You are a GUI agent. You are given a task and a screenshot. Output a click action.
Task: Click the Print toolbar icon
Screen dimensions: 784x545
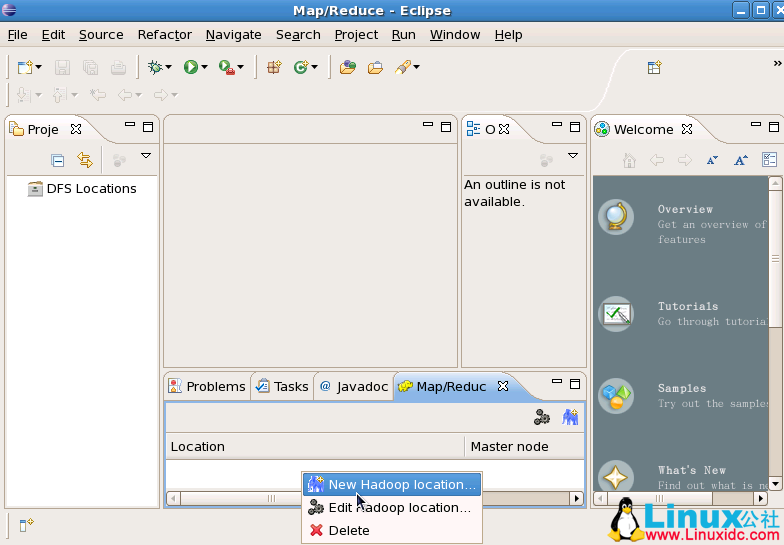(x=118, y=67)
